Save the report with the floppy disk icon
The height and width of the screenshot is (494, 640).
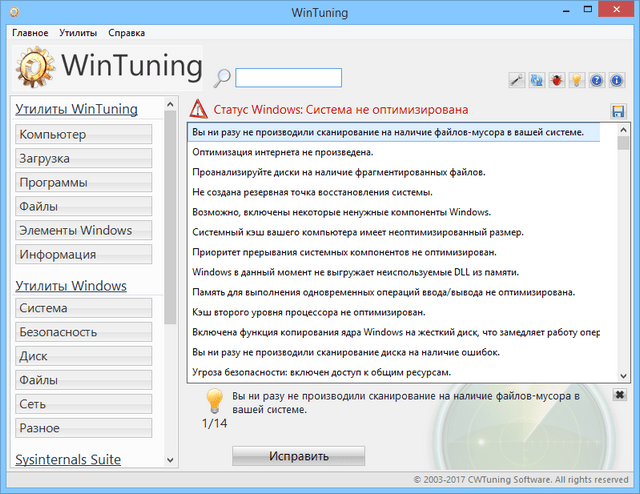[618, 111]
